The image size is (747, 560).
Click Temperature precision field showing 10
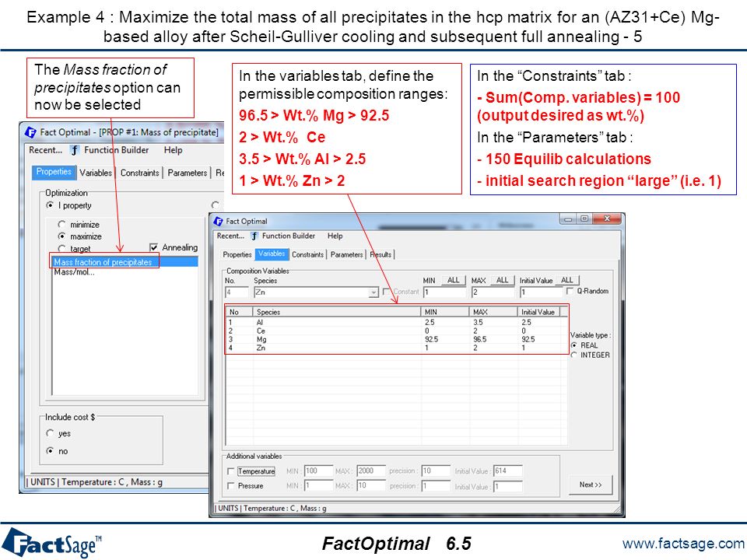[436, 471]
